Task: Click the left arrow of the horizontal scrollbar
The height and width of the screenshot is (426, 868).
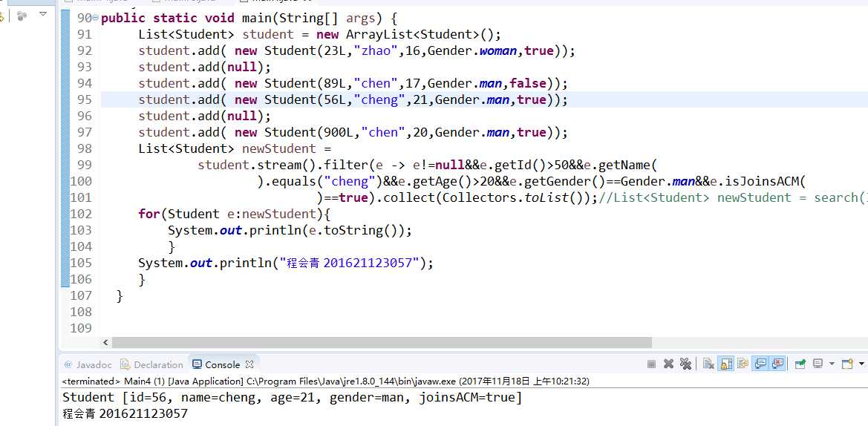Action: pyautogui.click(x=106, y=342)
